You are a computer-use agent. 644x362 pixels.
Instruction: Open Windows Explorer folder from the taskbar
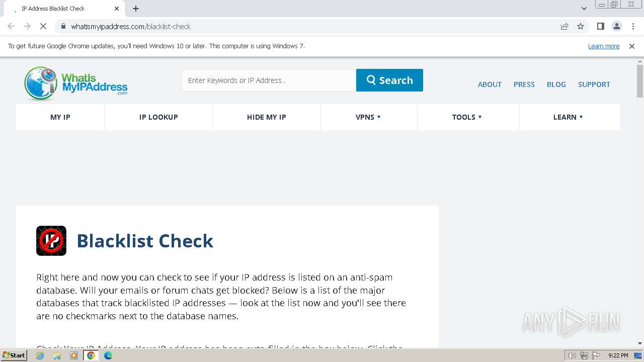(57, 355)
